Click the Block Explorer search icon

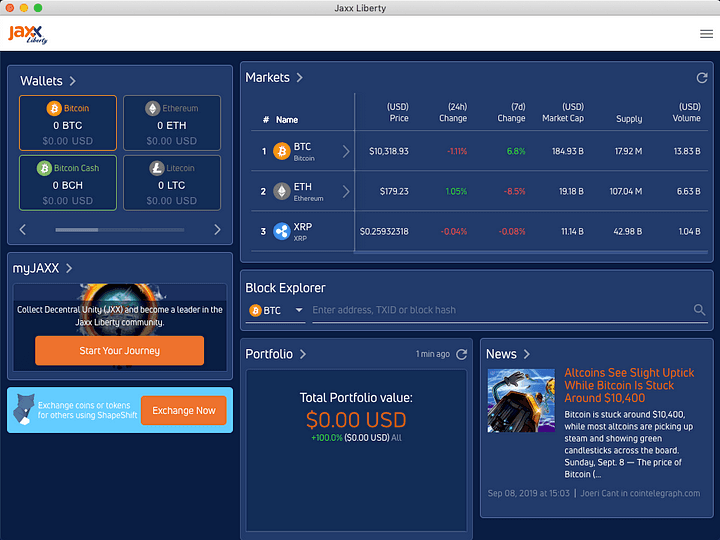point(699,310)
